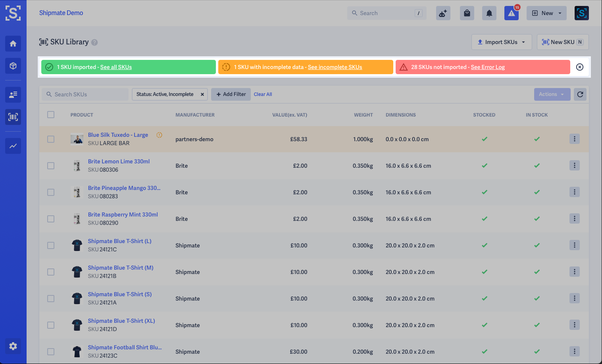This screenshot has height=364, width=602.
Task: Sort by the PRODUCT column header
Action: [x=82, y=115]
